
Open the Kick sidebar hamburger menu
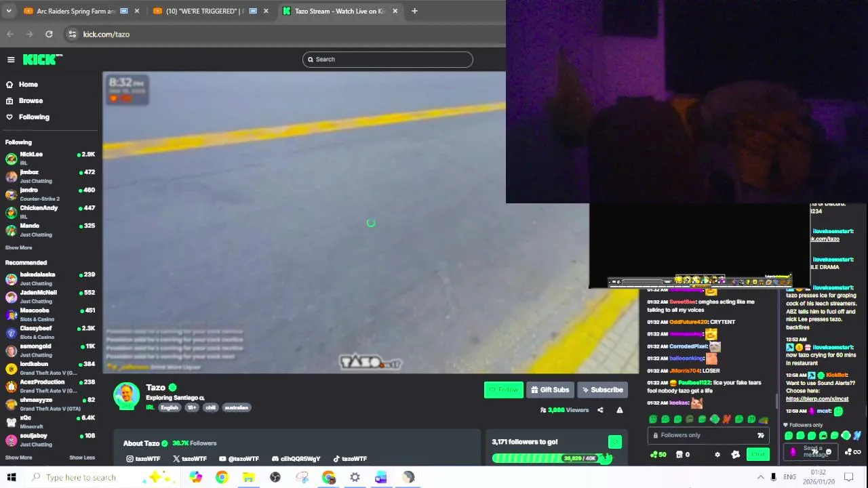(x=11, y=60)
